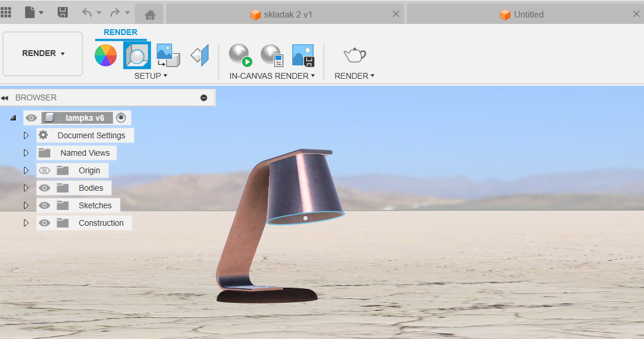This screenshot has height=339, width=644.
Task: Select Document Settings in browser
Action: [x=91, y=135]
